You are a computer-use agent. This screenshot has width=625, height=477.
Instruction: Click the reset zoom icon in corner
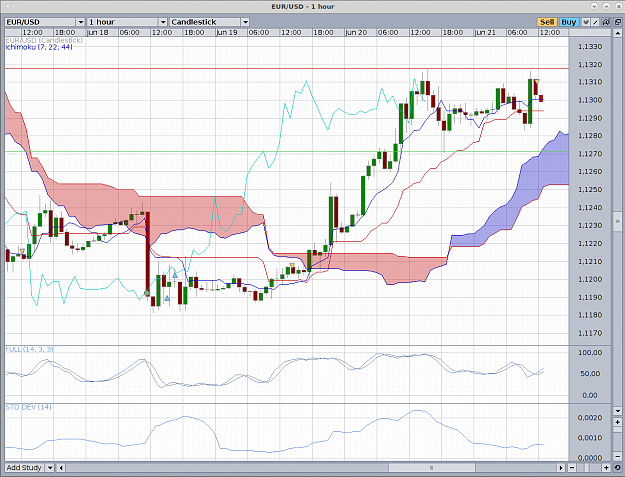click(x=617, y=467)
